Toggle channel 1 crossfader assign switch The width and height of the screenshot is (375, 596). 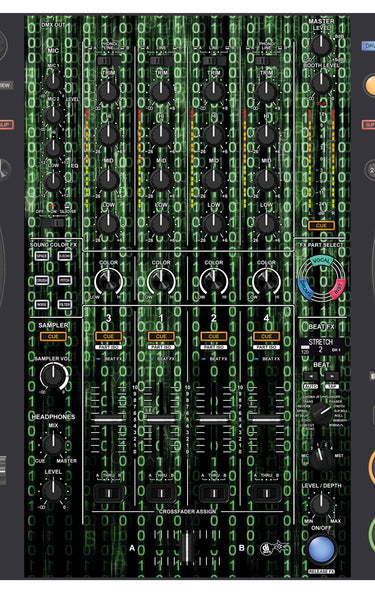click(161, 493)
